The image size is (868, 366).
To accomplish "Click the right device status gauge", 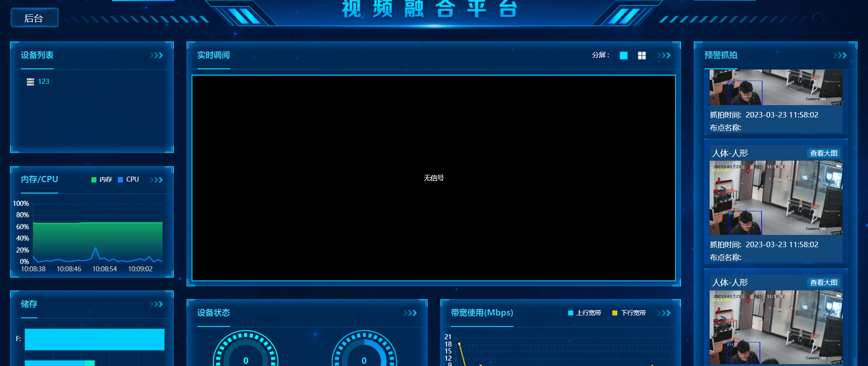I will click(364, 349).
